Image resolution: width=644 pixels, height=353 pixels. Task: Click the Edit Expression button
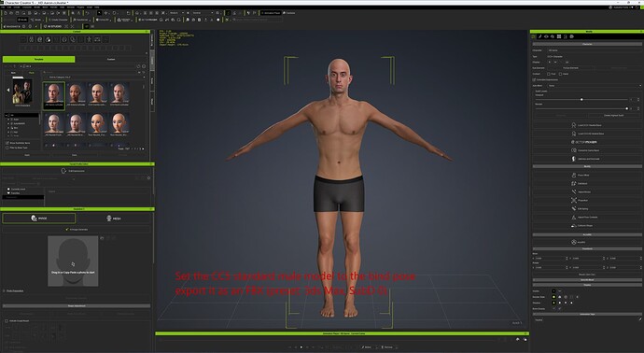[76, 171]
